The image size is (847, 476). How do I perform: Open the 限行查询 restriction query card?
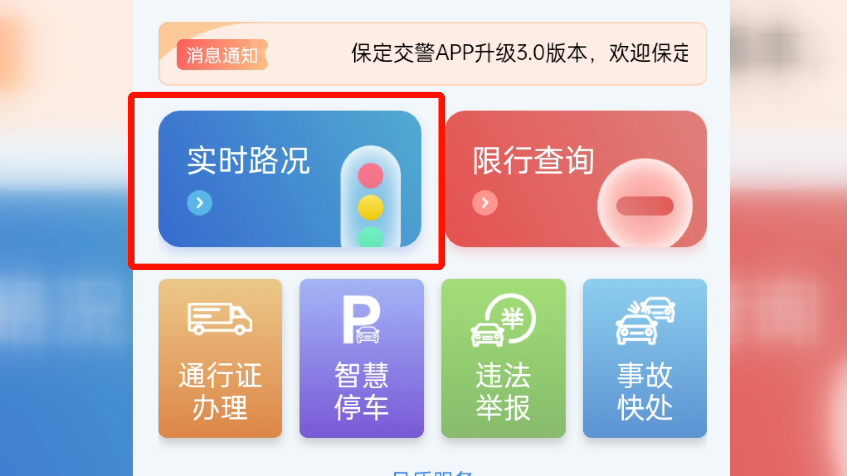[x=576, y=179]
